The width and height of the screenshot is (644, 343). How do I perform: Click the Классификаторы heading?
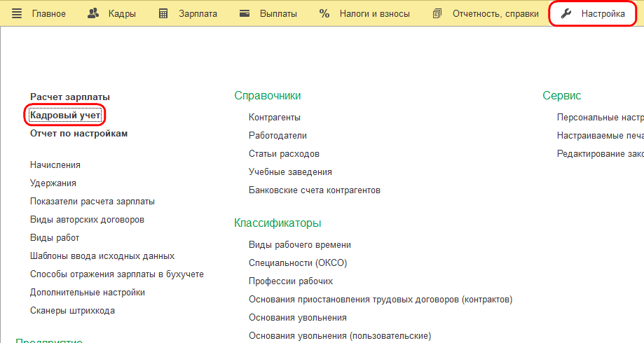278,223
